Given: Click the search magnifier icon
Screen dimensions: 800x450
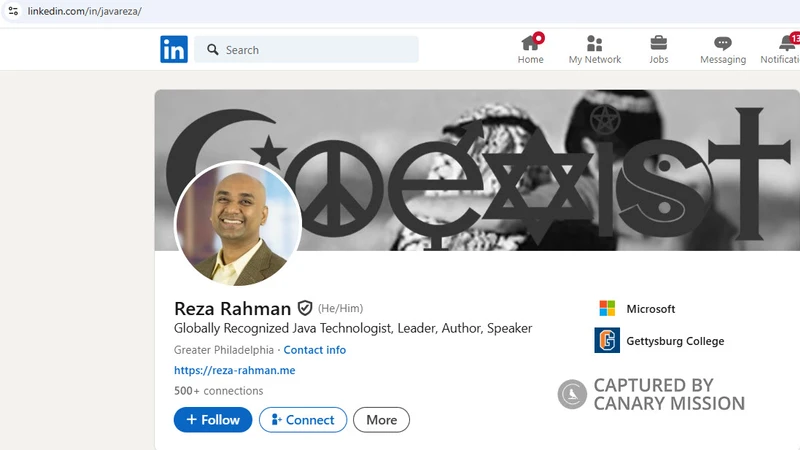Looking at the screenshot, I should tap(213, 49).
